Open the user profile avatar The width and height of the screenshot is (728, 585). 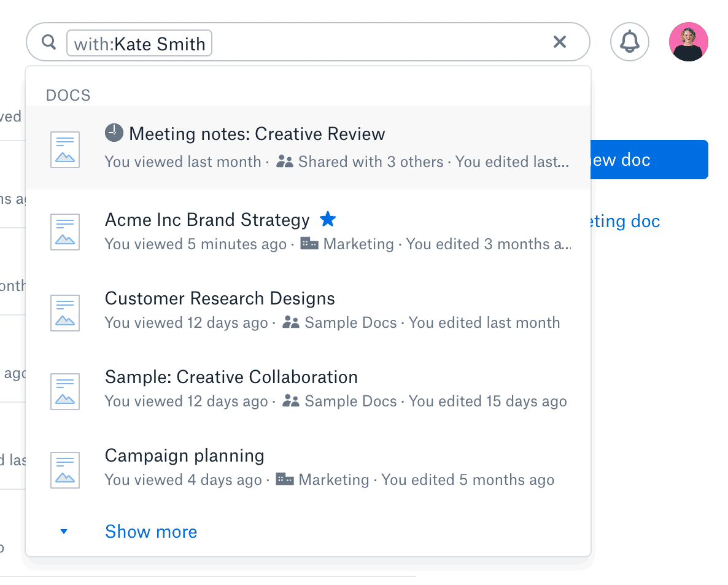tap(688, 42)
